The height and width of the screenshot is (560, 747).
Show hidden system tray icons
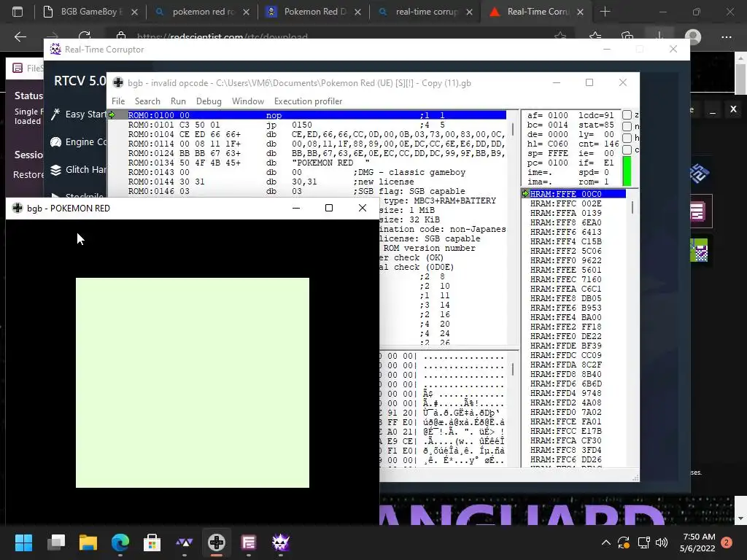(x=606, y=542)
